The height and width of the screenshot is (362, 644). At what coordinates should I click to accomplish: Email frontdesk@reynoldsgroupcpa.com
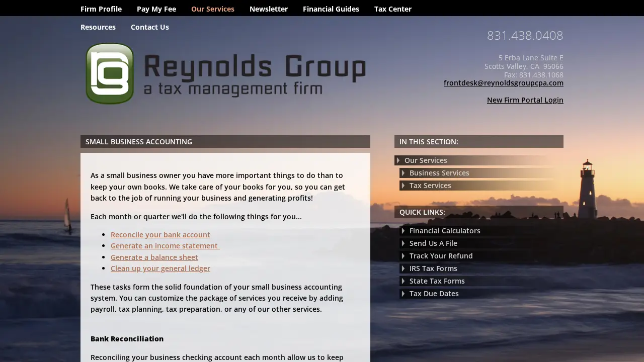tap(504, 83)
